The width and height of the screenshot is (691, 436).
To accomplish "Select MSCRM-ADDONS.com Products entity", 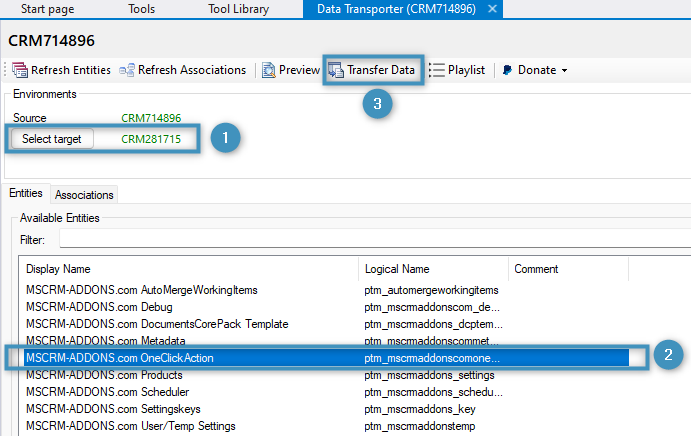I will tap(104, 375).
